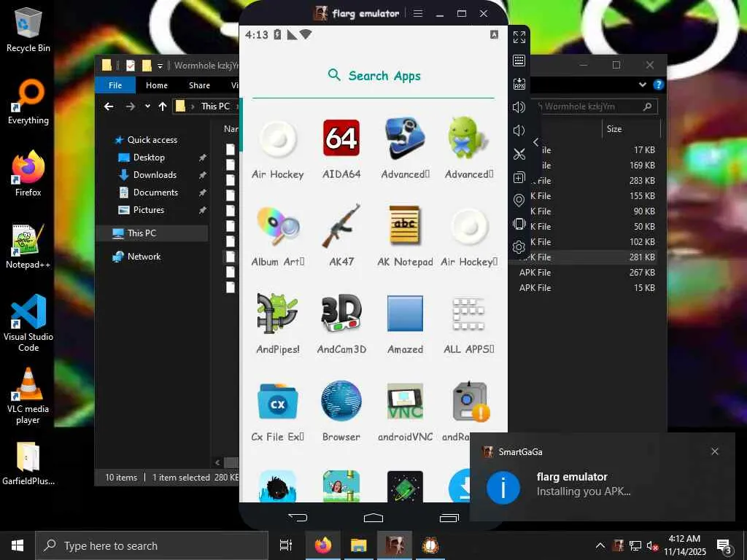Open the emulator settings gear icon
Viewport: 747px width, 560px height.
click(519, 247)
